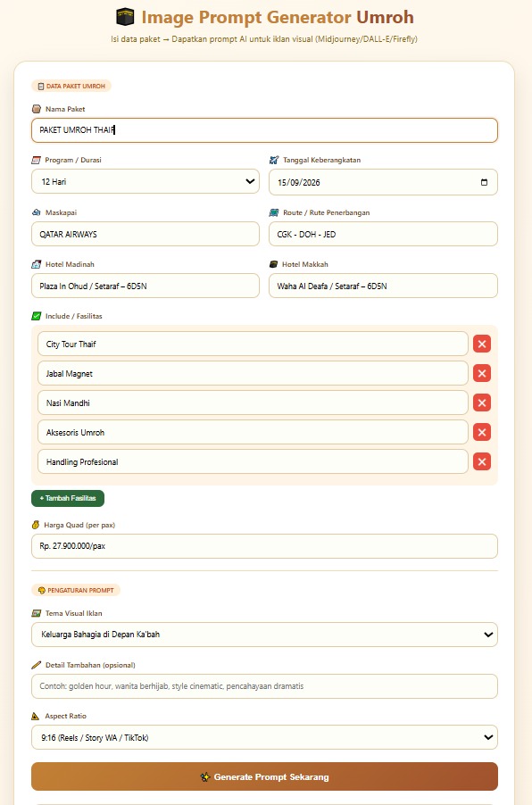Viewport: 532px width, 805px height.
Task: Open the date picker calendar icon
Action: [484, 182]
